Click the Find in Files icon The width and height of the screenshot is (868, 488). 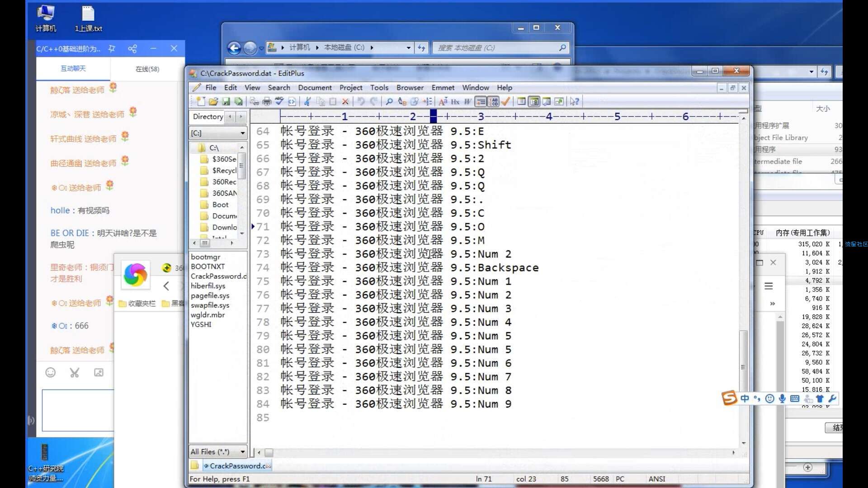pos(415,102)
